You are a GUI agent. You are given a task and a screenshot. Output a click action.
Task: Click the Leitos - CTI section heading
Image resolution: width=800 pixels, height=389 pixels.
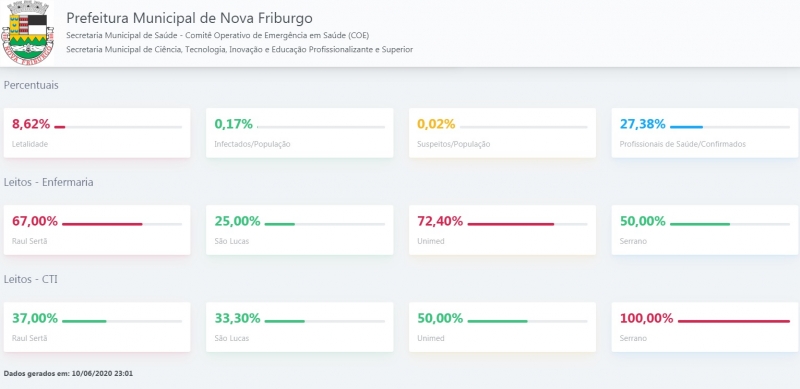tap(31, 279)
